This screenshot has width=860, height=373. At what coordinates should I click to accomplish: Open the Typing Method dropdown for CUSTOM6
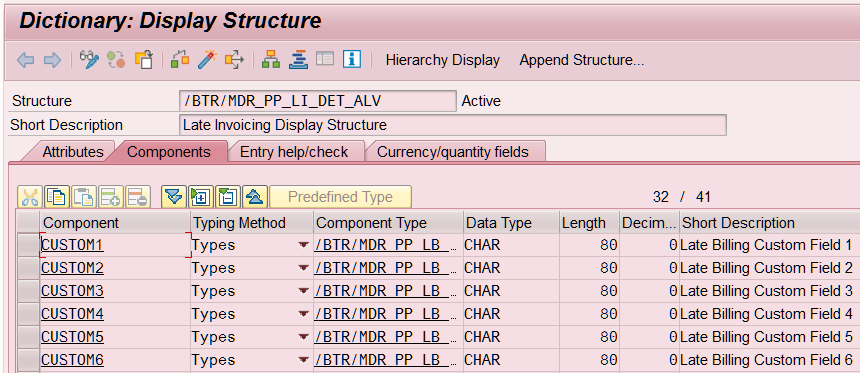pos(303,360)
